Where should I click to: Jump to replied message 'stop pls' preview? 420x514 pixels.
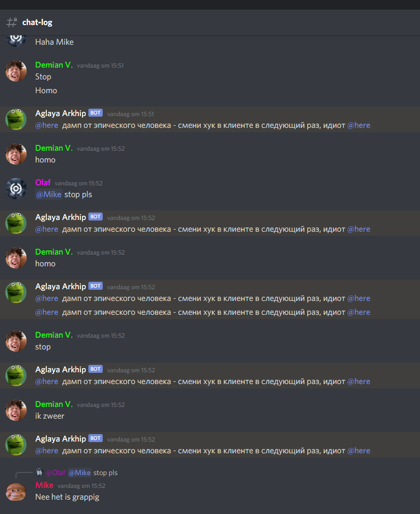point(105,472)
